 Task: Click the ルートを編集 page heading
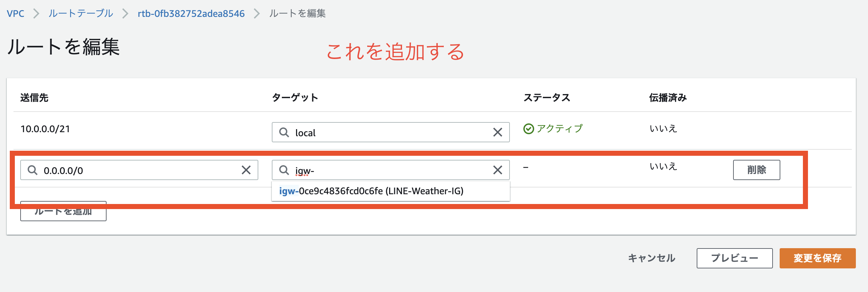tap(64, 47)
